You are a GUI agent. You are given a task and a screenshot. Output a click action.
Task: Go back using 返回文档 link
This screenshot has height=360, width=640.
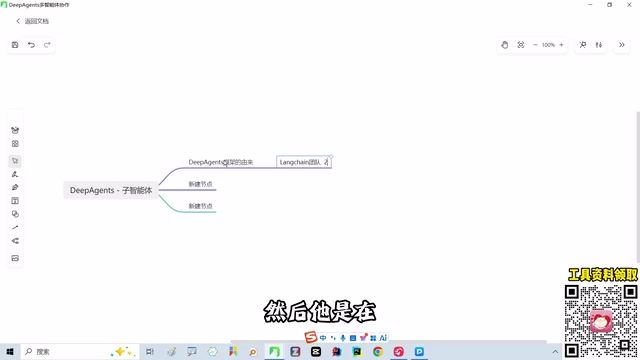pyautogui.click(x=33, y=21)
